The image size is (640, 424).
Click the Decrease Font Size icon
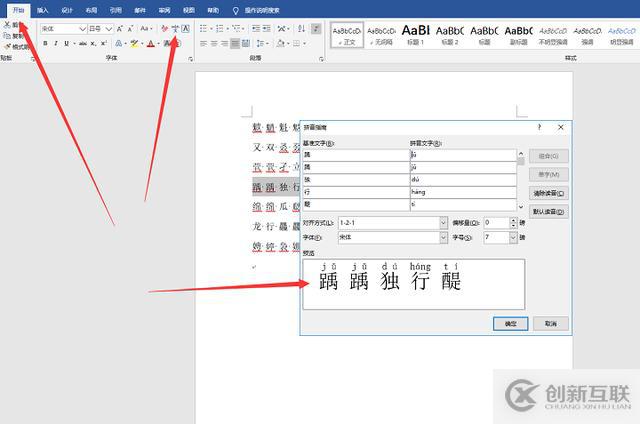130,29
